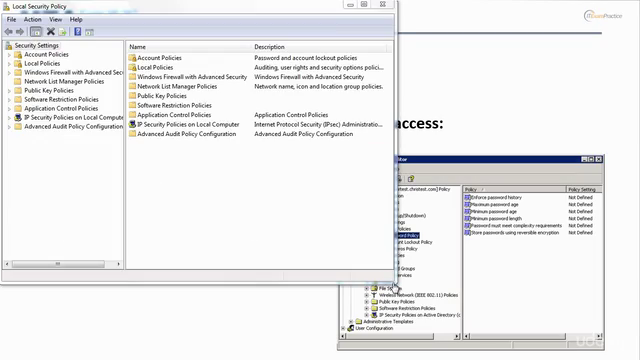Click IP Security Policies computer icon in list
640x360 pixels.
[x=132, y=124]
